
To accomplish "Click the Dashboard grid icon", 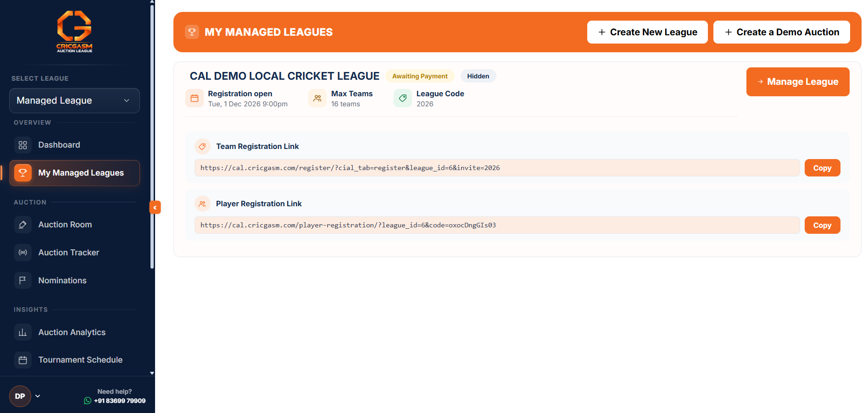I will tap(23, 145).
